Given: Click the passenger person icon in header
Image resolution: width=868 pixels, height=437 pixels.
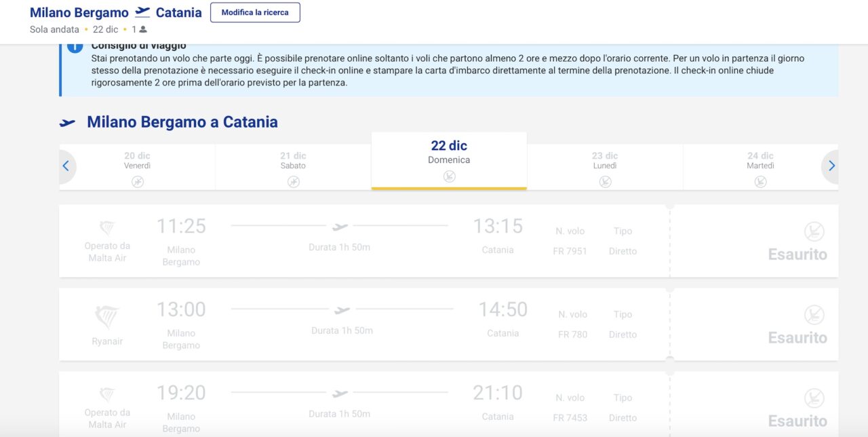Looking at the screenshot, I should (x=143, y=30).
